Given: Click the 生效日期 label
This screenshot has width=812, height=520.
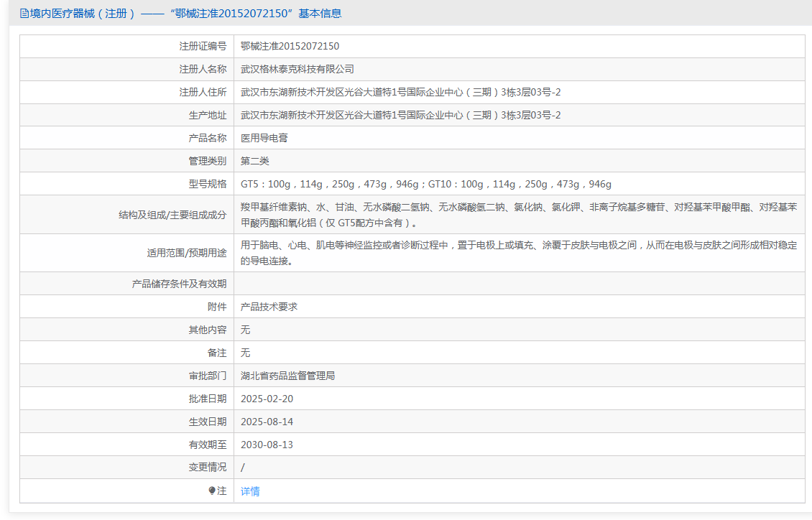Looking at the screenshot, I should pos(208,422).
